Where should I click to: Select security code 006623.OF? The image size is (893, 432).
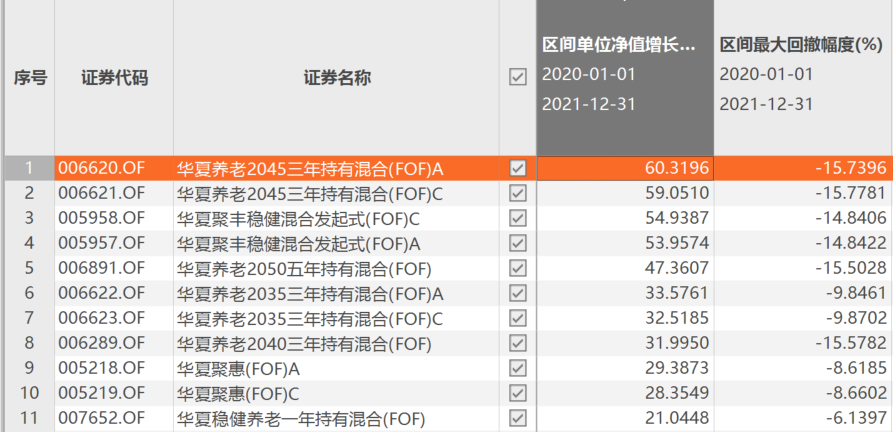click(x=102, y=318)
